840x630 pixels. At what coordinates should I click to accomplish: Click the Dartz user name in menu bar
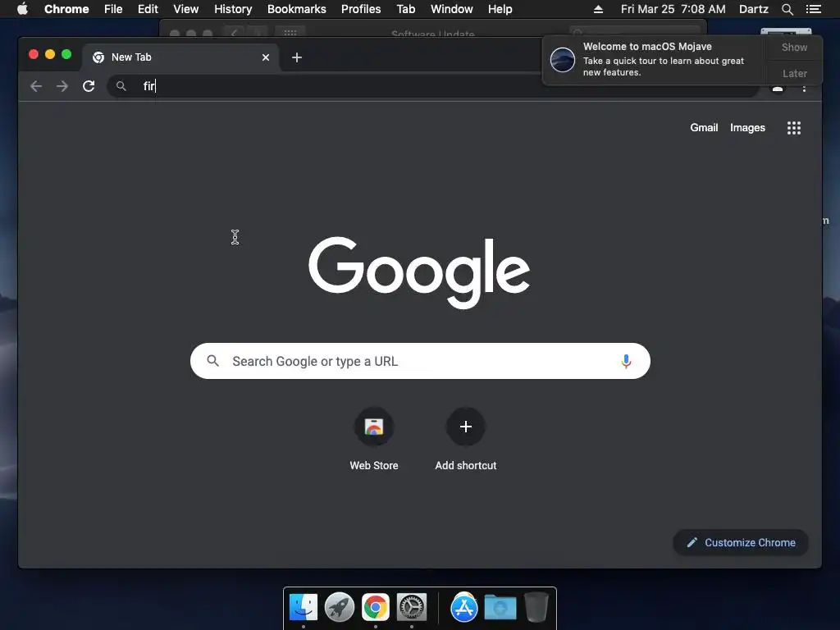(x=753, y=9)
